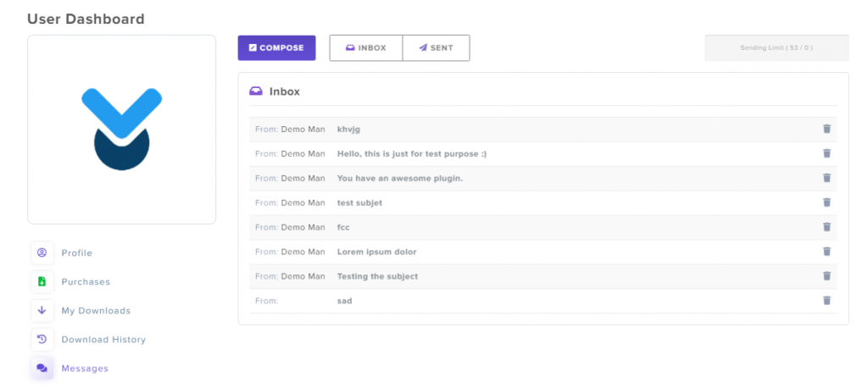This screenshot has width=868, height=388.
Task: Delete the 'Testing the subject' message
Action: tap(826, 276)
